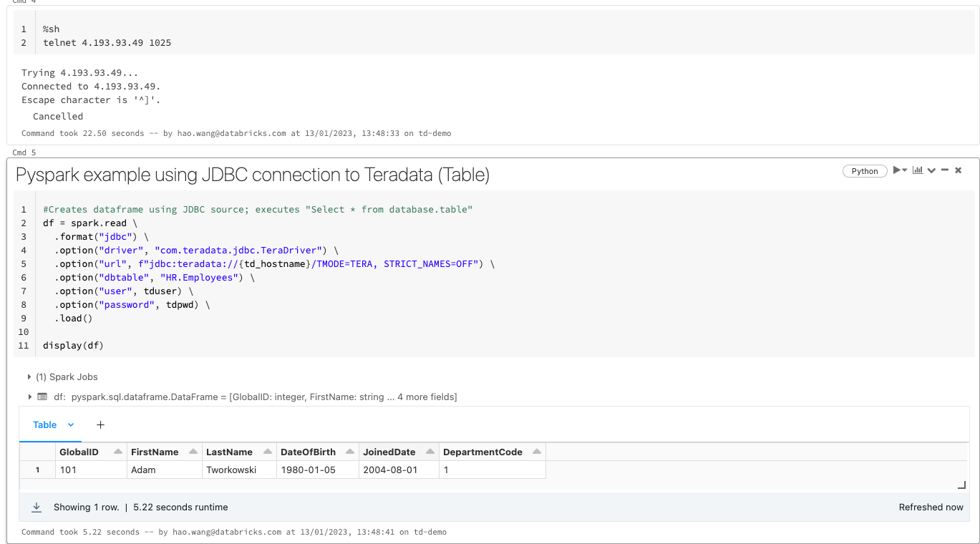This screenshot has height=544, width=980.
Task: Open the cell actions chevron menu
Action: coord(931,170)
